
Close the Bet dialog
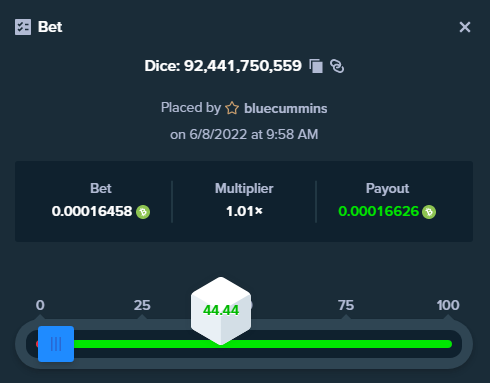tap(465, 27)
